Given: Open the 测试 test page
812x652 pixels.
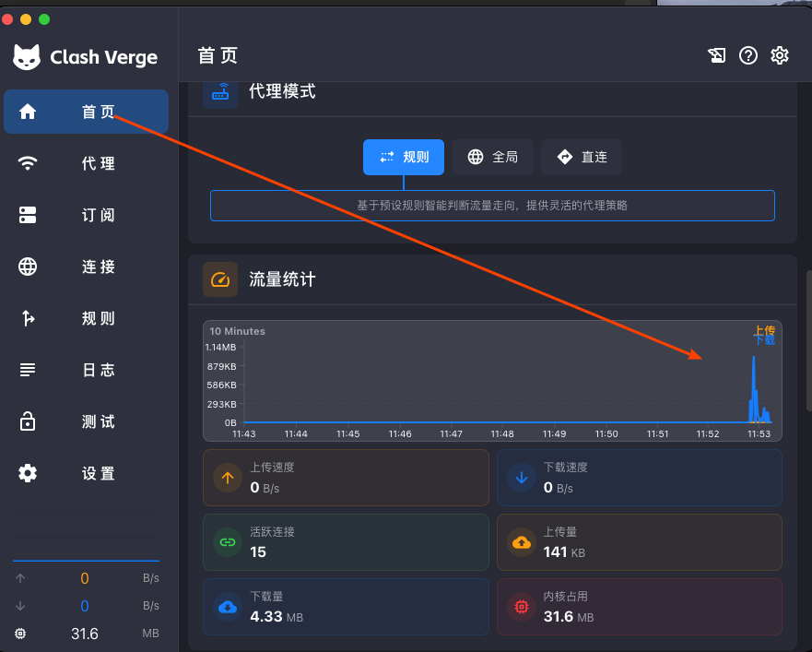Looking at the screenshot, I should click(x=86, y=421).
